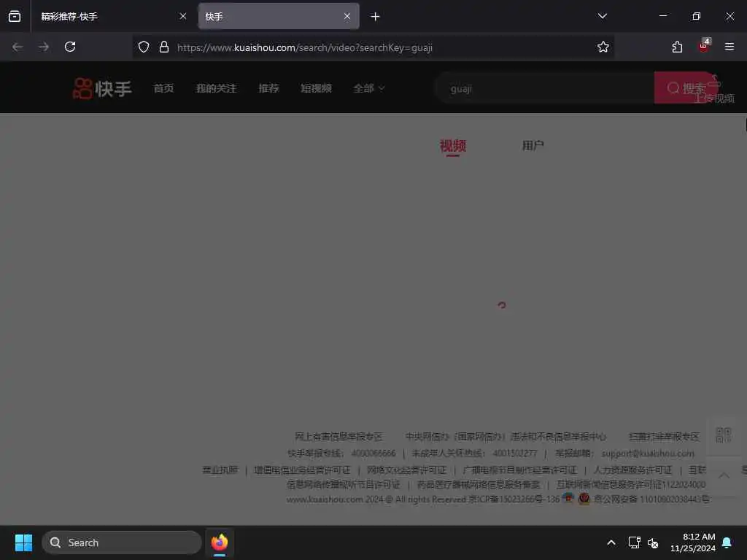The width and height of the screenshot is (747, 560).
Task: Open 网上有害信息举报专区 link
Action: point(338,437)
